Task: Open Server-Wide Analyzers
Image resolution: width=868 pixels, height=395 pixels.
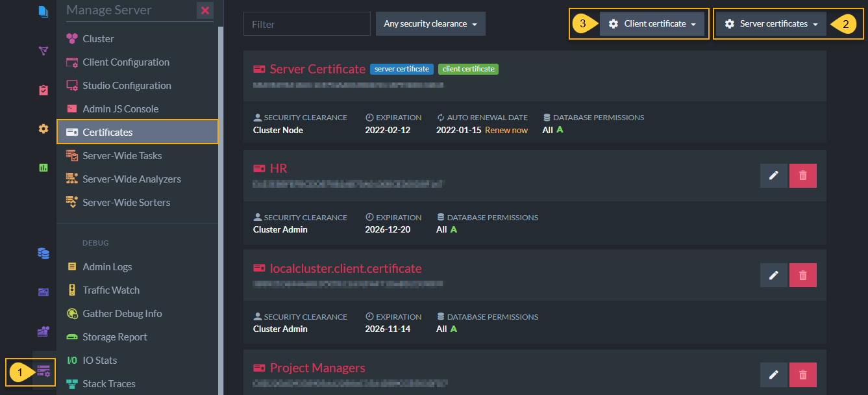Action: [138, 179]
